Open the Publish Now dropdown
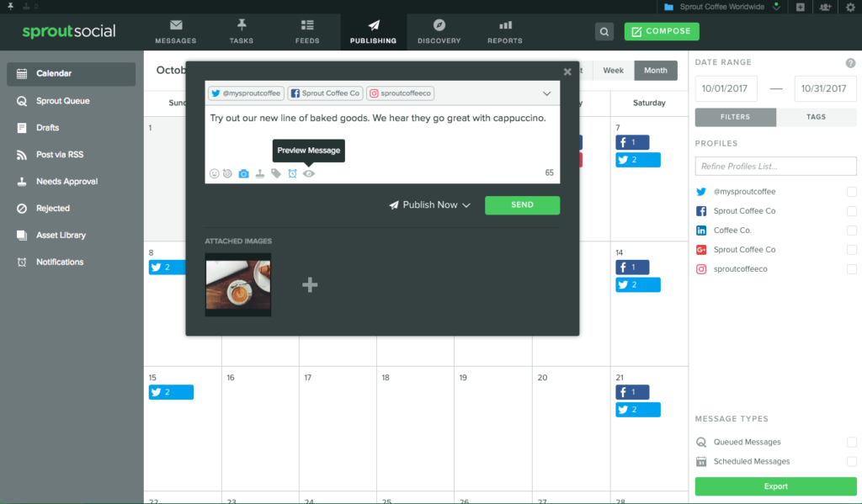This screenshot has width=862, height=504. [429, 205]
